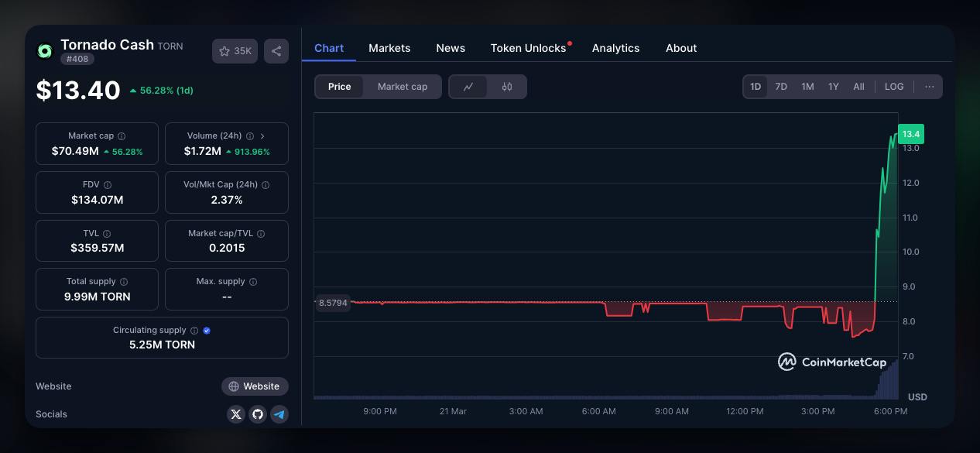
Task: Click the 21 Mar date axis label
Action: pos(453,411)
